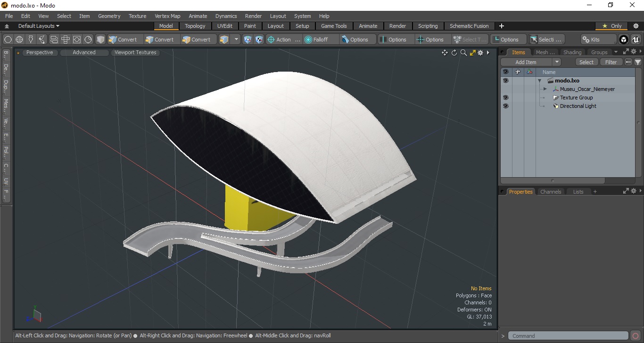Open the Geometry menu
This screenshot has width=644, height=343.
pyautogui.click(x=109, y=16)
